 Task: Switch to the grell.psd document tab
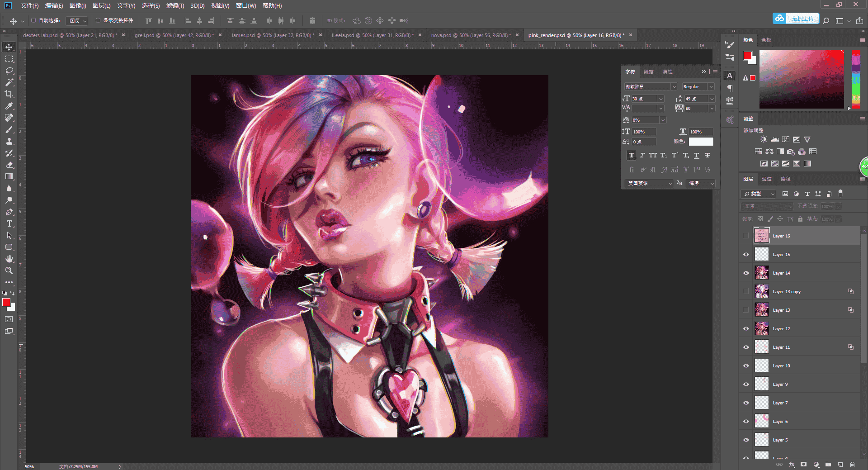[174, 35]
